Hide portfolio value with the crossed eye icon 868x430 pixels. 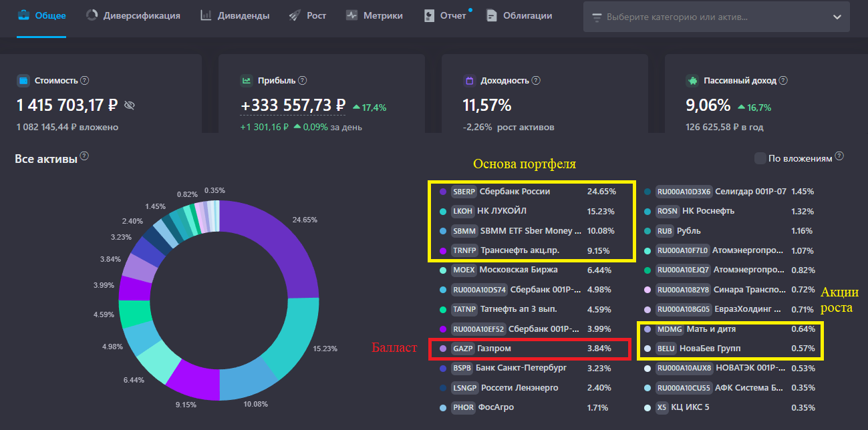(130, 105)
